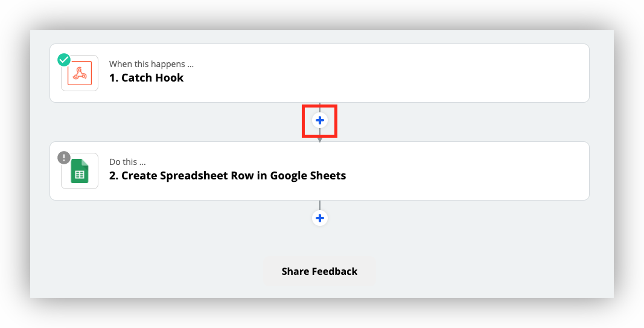
Task: Open the Share Feedback button
Action: pos(319,271)
